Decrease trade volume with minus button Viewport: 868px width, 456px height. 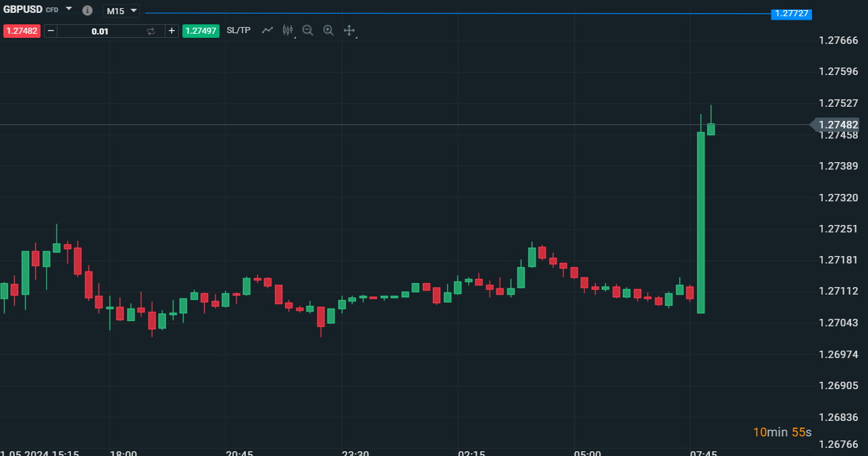pyautogui.click(x=51, y=31)
